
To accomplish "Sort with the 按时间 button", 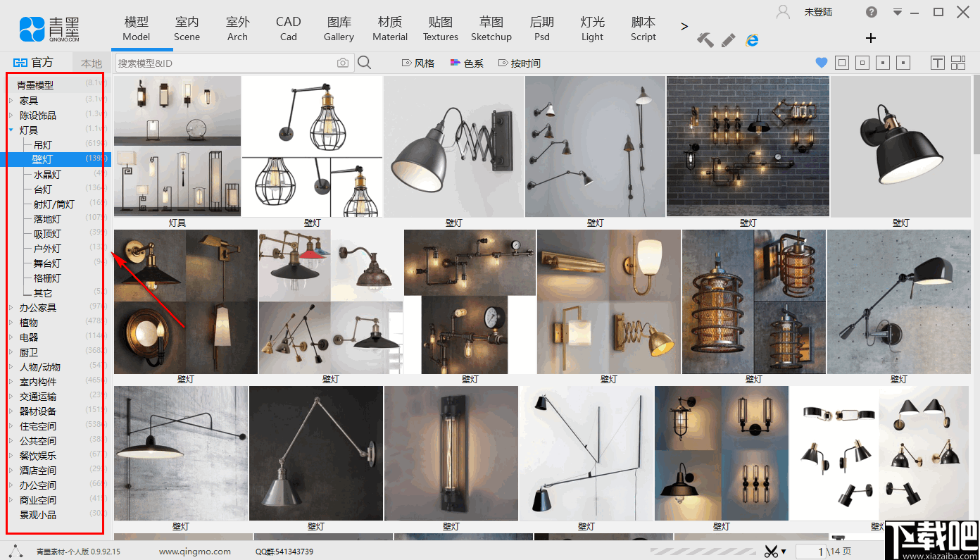I will (x=520, y=63).
